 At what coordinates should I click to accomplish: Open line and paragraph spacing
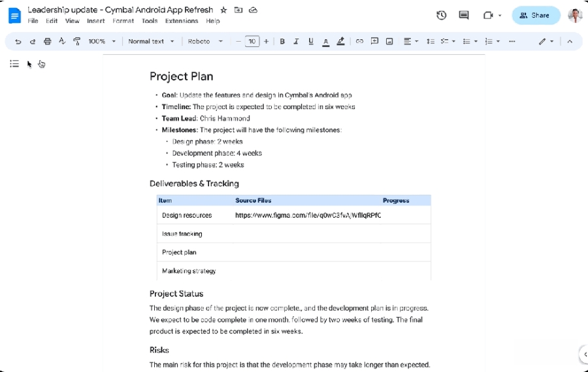click(430, 41)
